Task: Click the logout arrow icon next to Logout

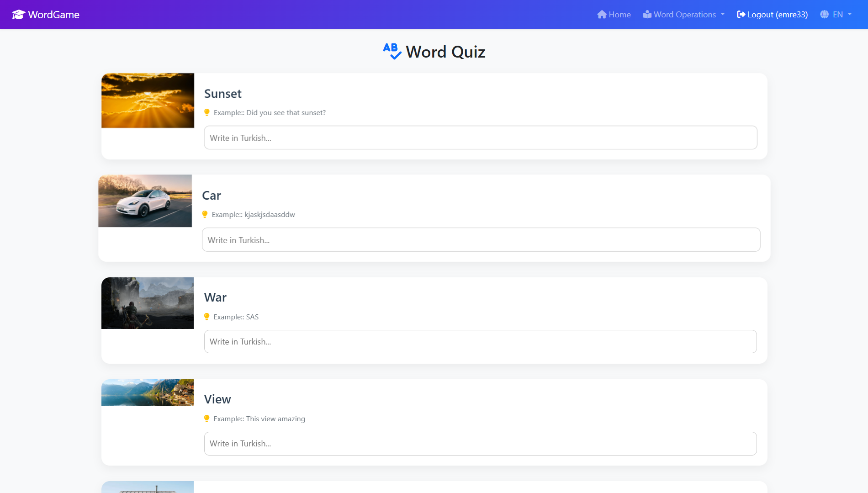Action: [x=741, y=14]
